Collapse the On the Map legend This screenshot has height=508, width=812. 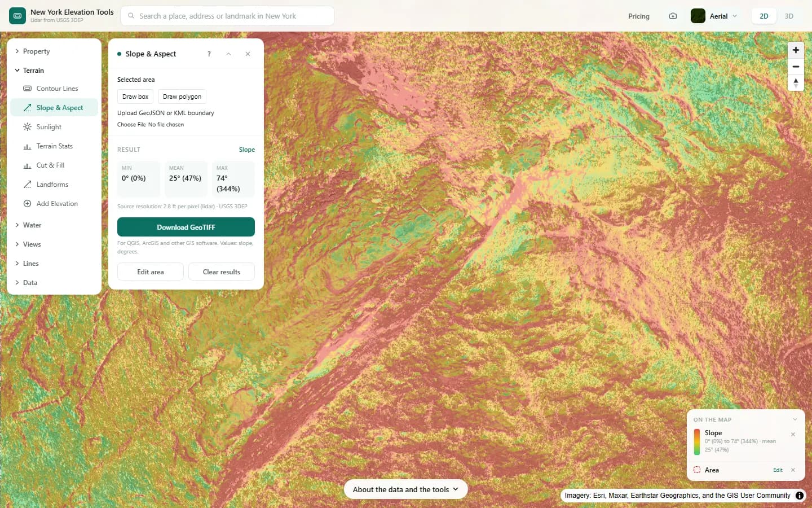795,419
